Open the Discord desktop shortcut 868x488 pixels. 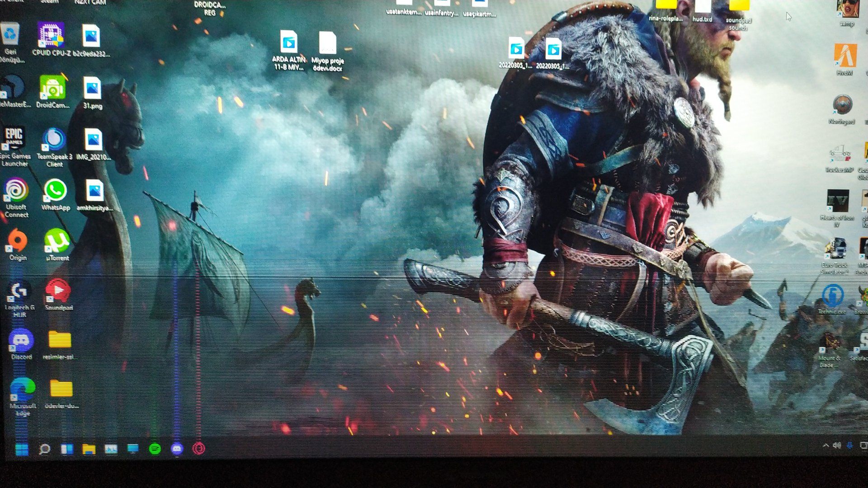(x=21, y=340)
